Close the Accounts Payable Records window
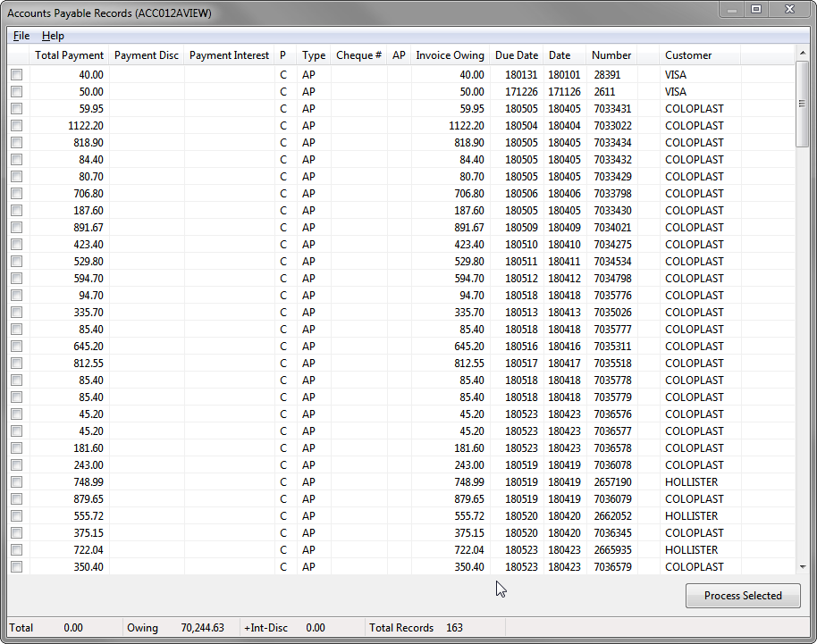This screenshot has height=644, width=817. click(x=790, y=9)
